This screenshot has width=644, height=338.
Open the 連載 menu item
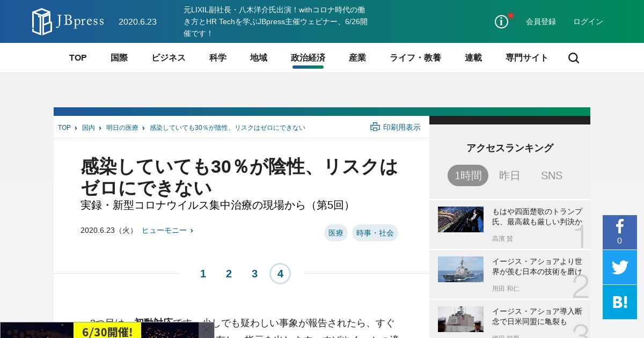(473, 58)
